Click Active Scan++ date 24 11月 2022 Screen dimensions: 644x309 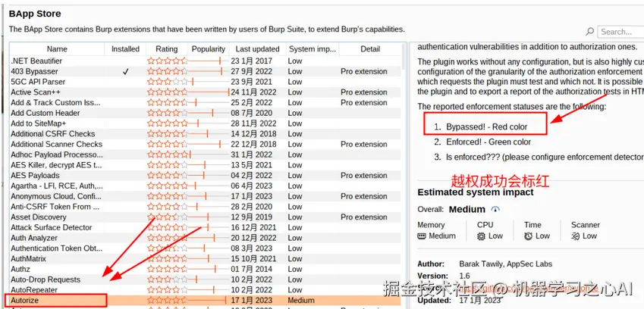point(254,92)
